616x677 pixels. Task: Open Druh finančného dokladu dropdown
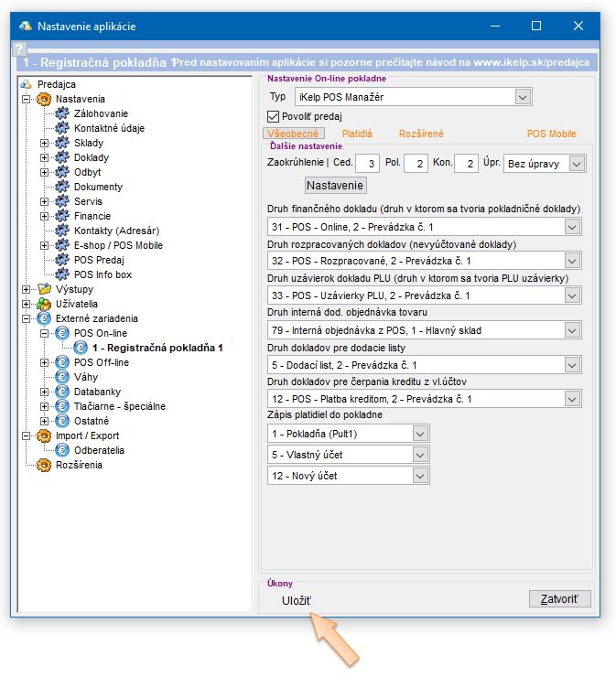tap(572, 226)
